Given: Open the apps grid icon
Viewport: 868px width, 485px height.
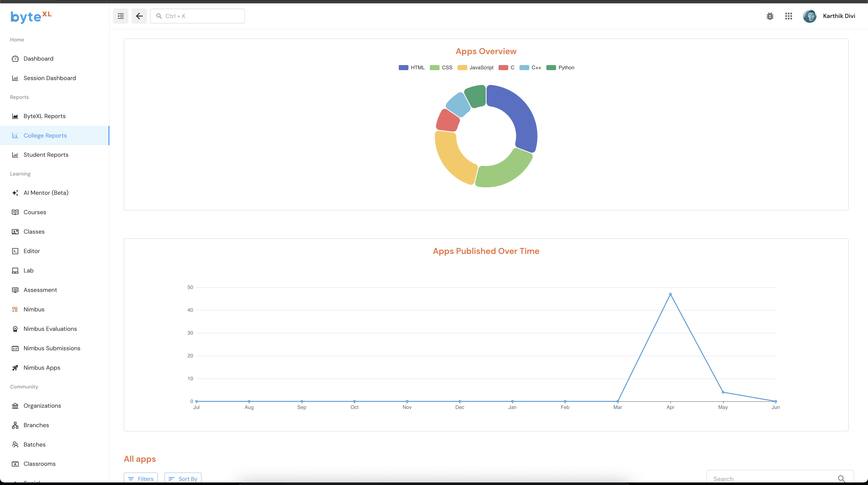Looking at the screenshot, I should [788, 16].
